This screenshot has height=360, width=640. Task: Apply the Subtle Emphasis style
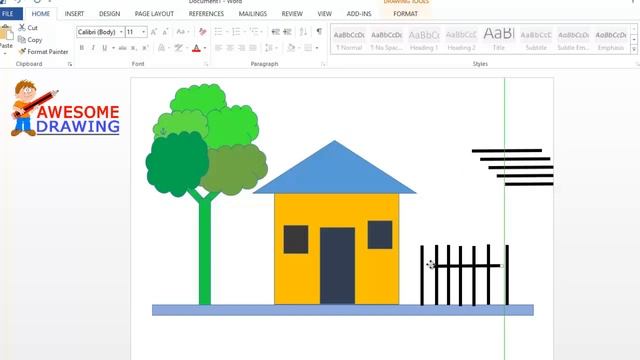click(573, 40)
